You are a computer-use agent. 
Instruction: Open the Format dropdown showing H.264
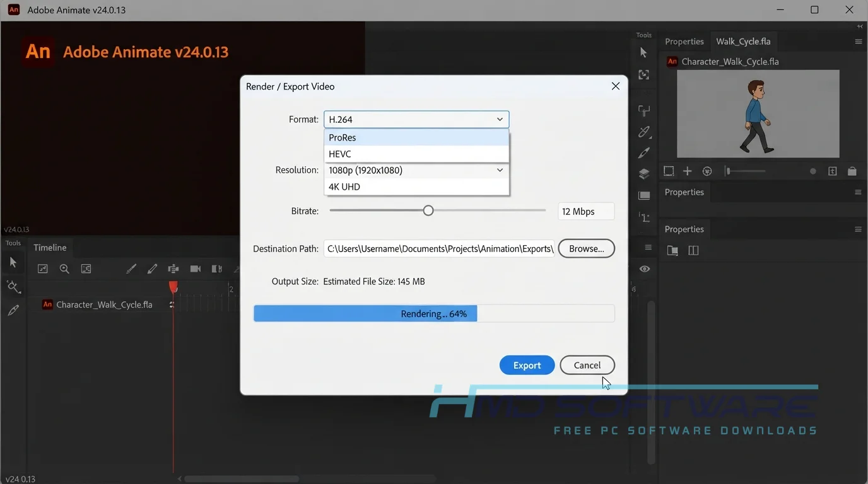[416, 119]
